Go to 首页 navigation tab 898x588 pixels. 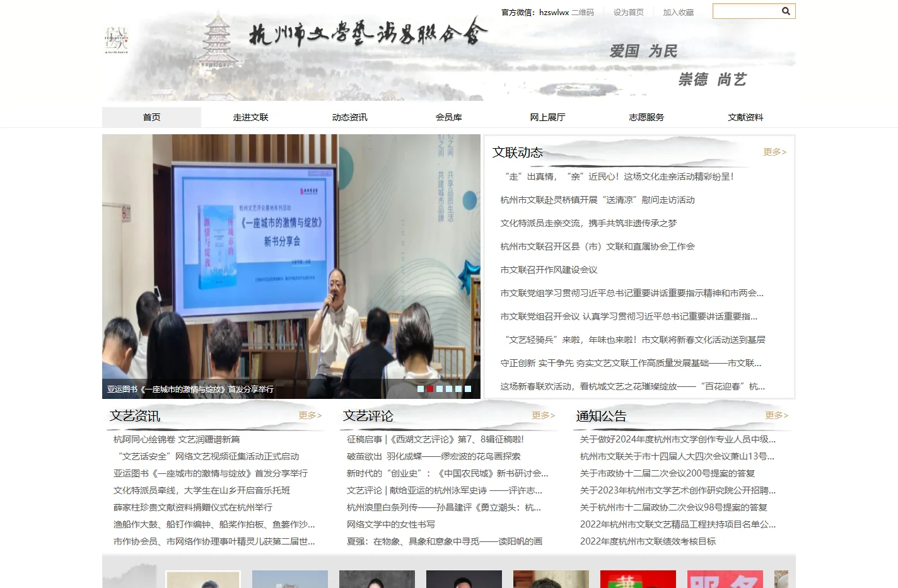pos(151,117)
